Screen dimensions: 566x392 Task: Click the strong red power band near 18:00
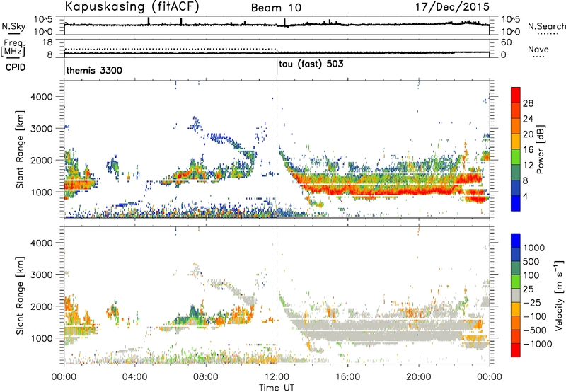(383, 190)
